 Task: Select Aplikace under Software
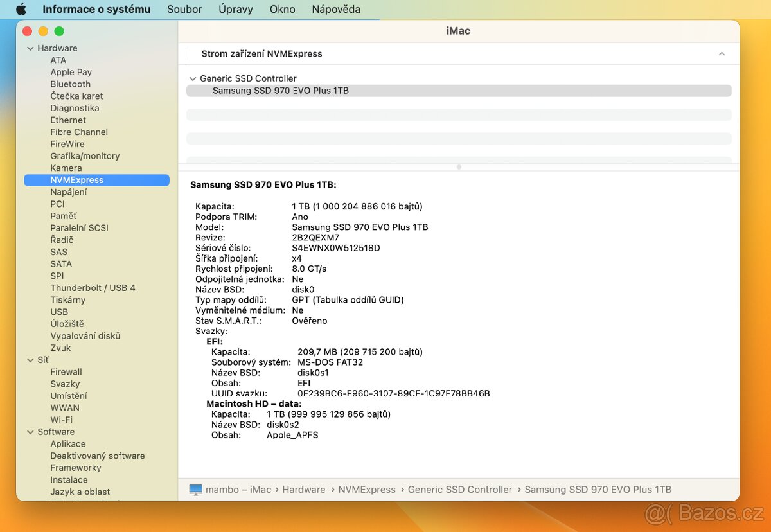67,444
